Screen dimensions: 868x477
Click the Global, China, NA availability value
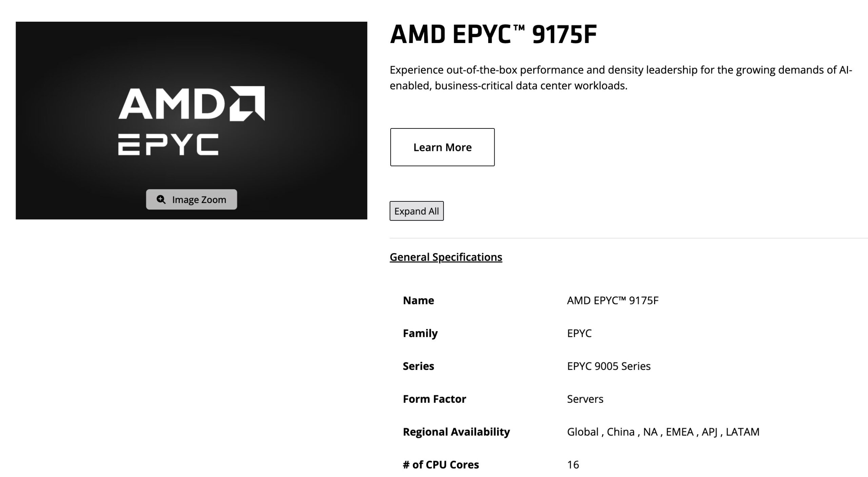[663, 432]
